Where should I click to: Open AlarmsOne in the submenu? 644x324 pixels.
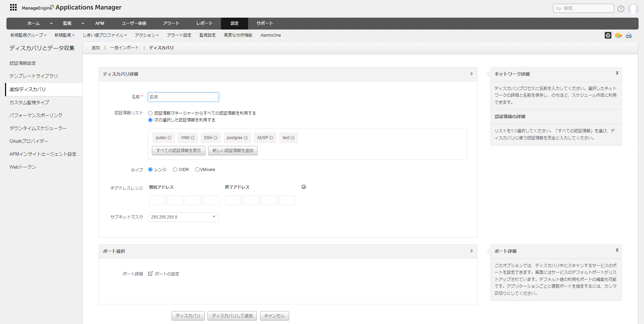tap(270, 35)
